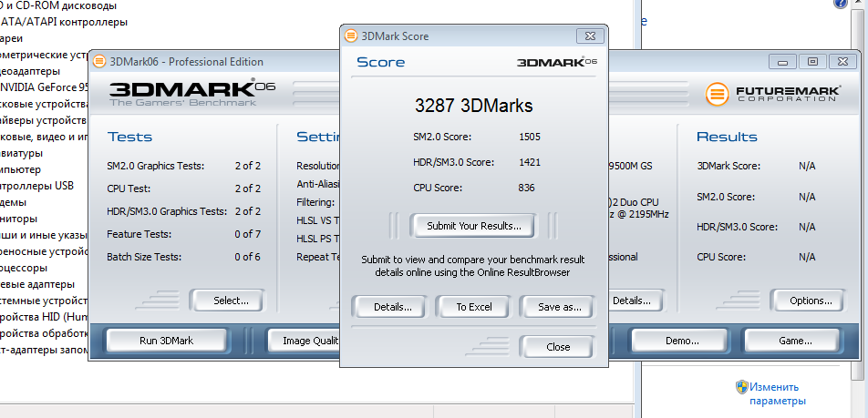Viewport: 868px width, 418px height.
Task: Select HDR/SM3.0 Score value 1421
Action: pyautogui.click(x=530, y=162)
